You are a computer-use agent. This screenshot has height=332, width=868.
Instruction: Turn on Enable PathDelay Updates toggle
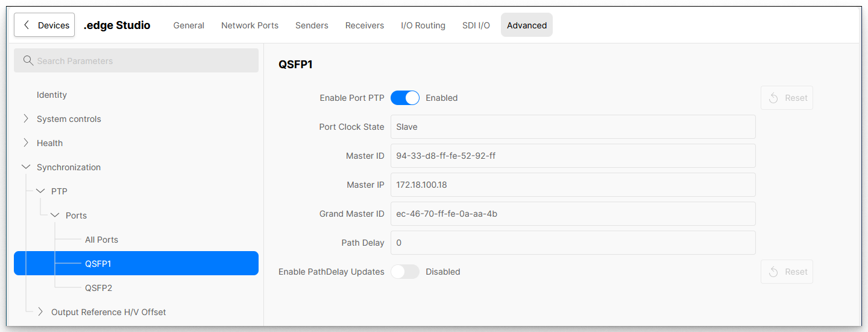coord(405,272)
